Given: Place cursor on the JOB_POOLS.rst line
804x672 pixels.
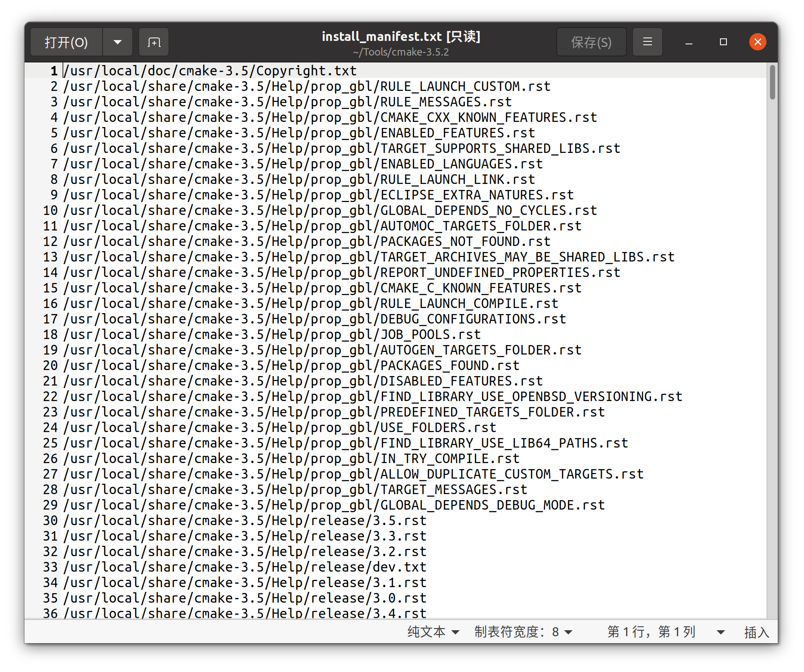Looking at the screenshot, I should tap(271, 334).
